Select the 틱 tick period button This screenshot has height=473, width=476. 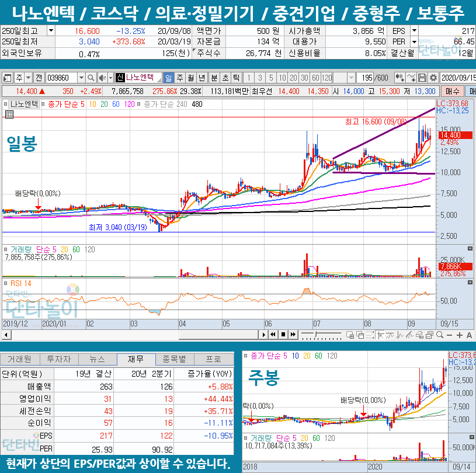pos(236,78)
